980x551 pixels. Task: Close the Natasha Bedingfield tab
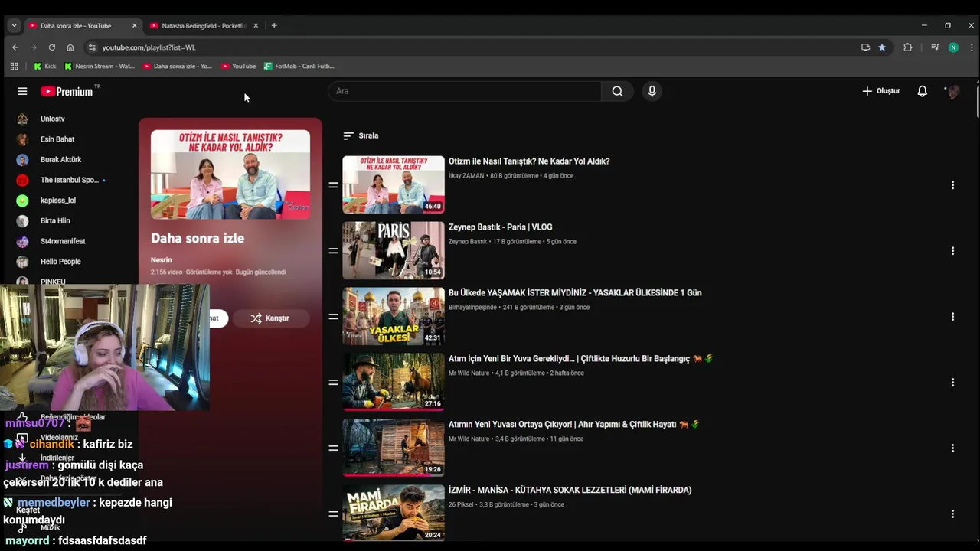click(256, 26)
